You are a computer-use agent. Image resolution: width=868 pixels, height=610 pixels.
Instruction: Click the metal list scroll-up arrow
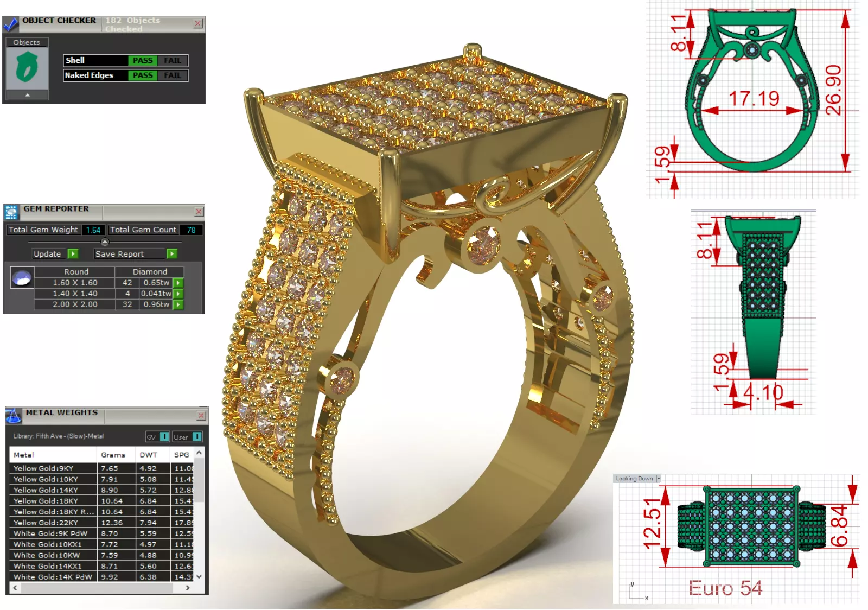click(199, 453)
